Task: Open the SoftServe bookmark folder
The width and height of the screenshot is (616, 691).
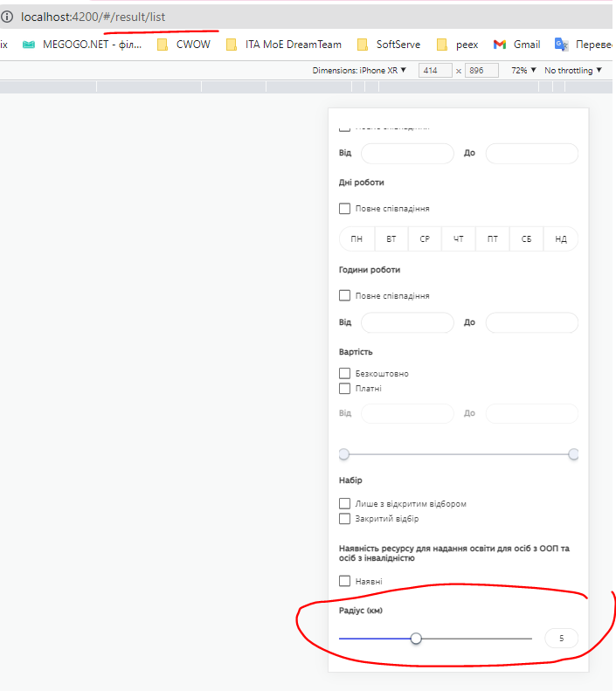Action: click(389, 45)
